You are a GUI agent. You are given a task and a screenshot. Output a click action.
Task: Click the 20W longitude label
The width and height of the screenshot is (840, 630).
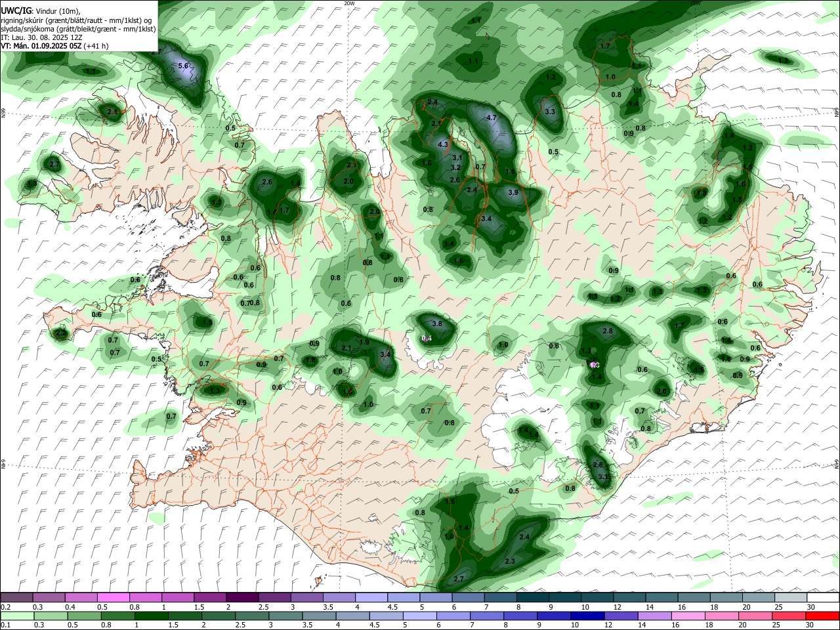(x=349, y=3)
